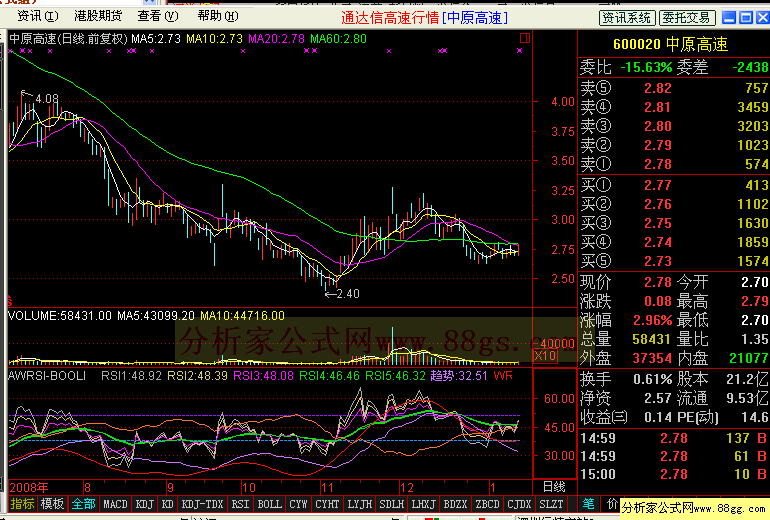The height and width of the screenshot is (520, 770).
Task: Switch indicator to CJDX
Action: point(519,504)
